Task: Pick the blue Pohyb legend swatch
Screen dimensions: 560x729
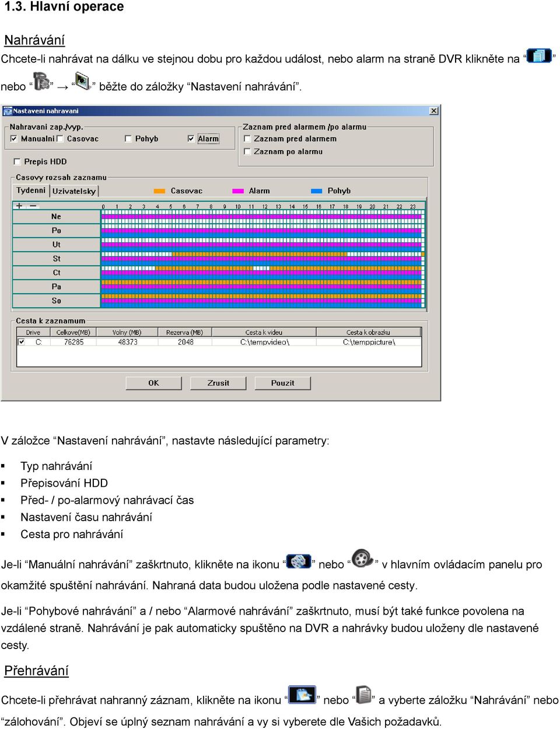Action: point(317,191)
